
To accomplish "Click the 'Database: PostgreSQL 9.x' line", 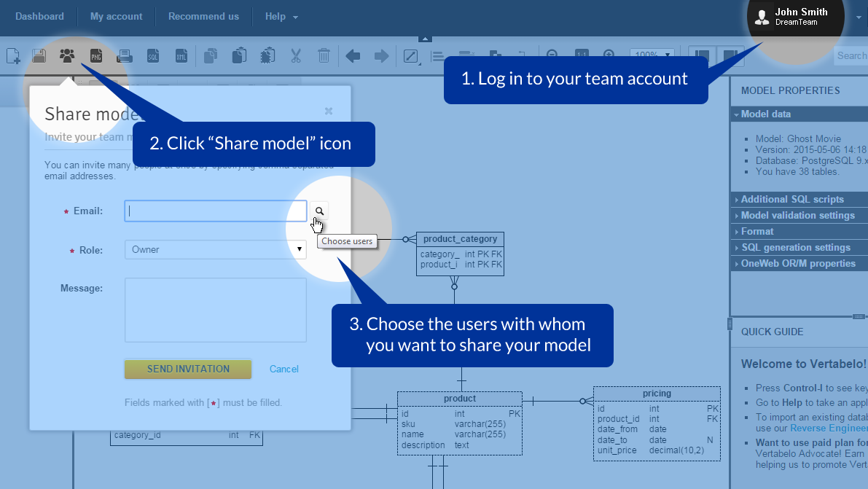I will click(x=812, y=160).
